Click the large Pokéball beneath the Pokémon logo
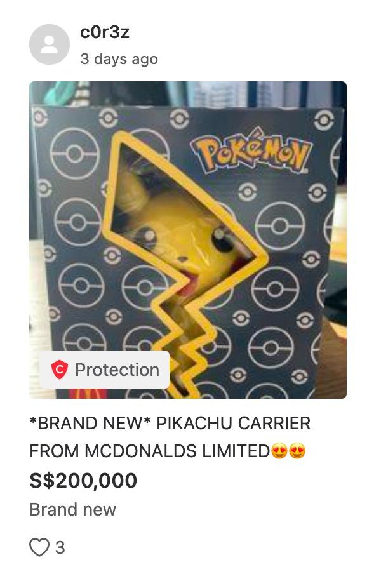This screenshot has height=588, width=381. [x=280, y=226]
